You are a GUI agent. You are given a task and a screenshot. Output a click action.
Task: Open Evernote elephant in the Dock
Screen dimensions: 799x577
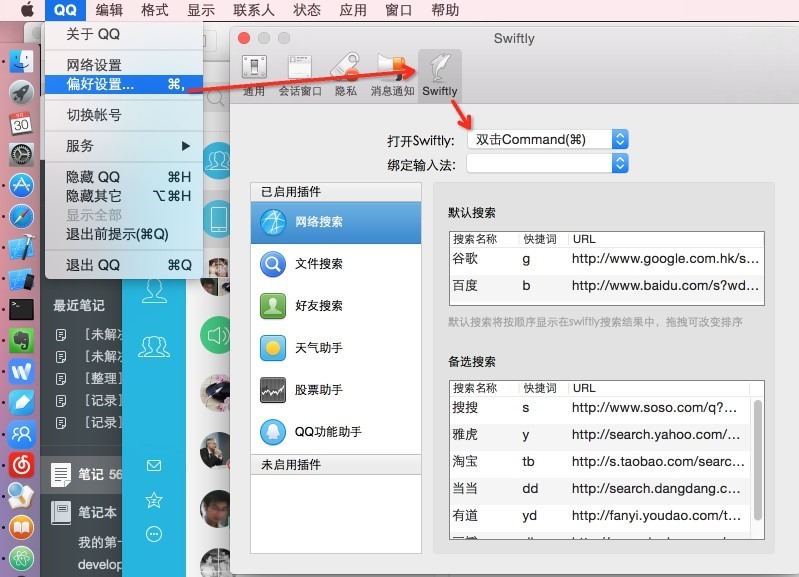pos(21,340)
